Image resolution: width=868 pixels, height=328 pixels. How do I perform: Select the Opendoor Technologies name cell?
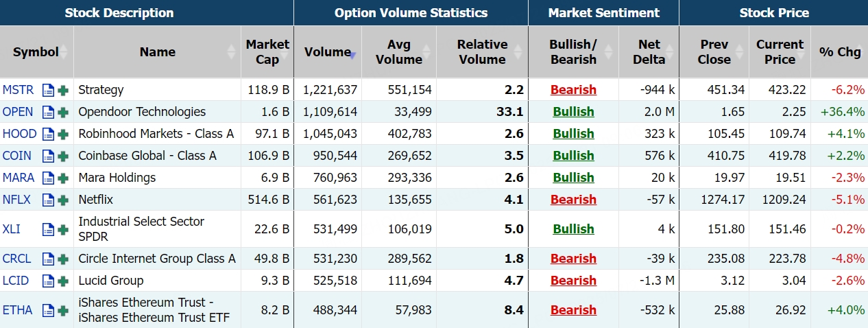157,112
